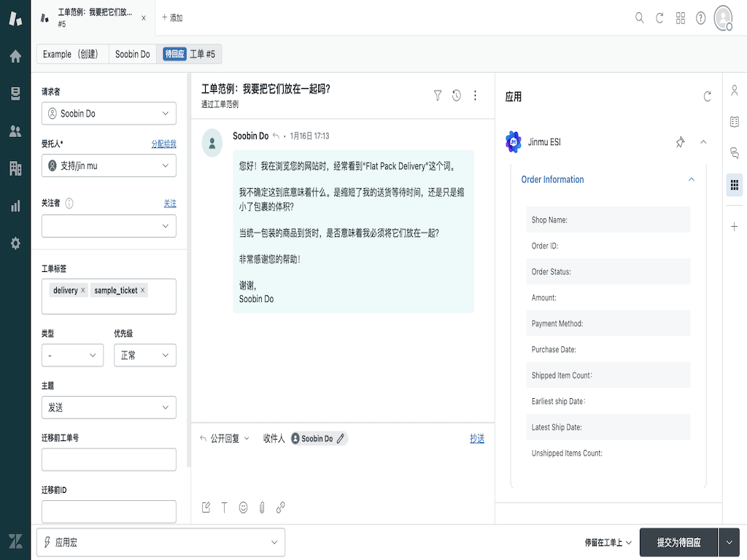Insert a link using the composer link icon
Image resolution: width=747 pixels, height=560 pixels.
click(x=280, y=507)
